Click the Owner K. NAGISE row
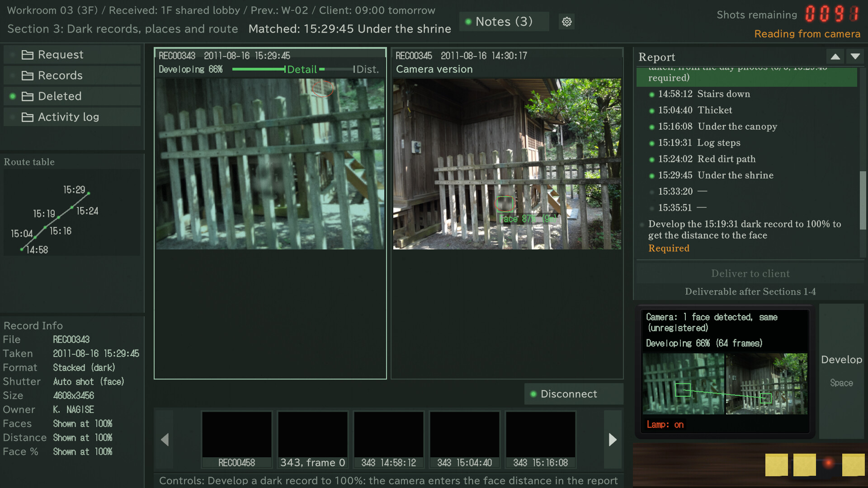868x488 pixels. click(x=49, y=410)
